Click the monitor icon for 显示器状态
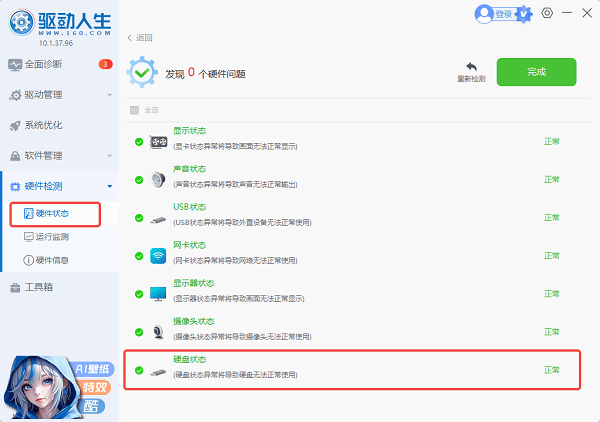Viewport: 600px width, 422px height. coord(158,294)
